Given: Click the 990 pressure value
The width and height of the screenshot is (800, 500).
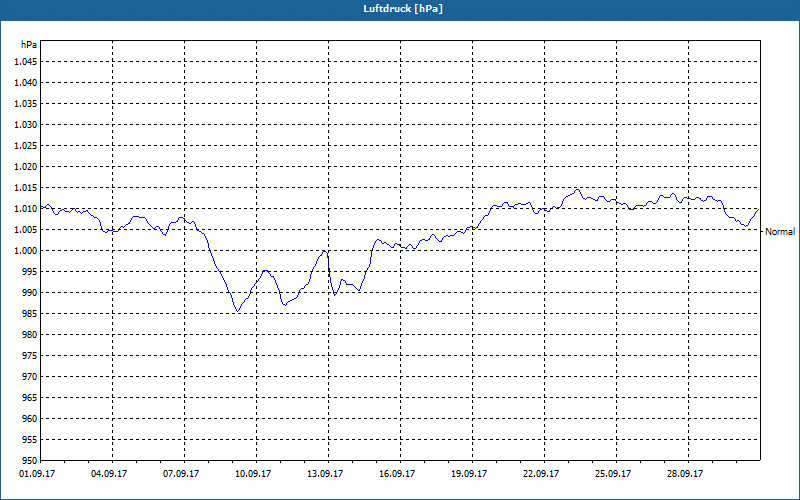Looking at the screenshot, I should coord(30,293).
